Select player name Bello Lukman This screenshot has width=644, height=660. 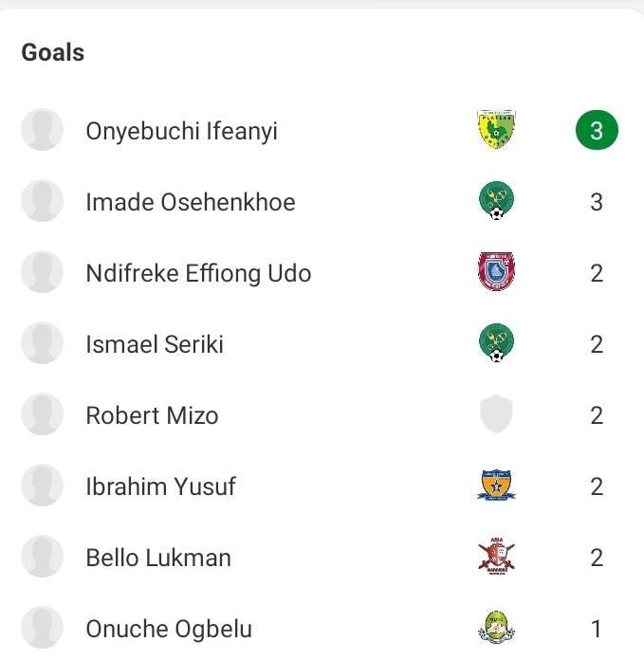coord(158,558)
